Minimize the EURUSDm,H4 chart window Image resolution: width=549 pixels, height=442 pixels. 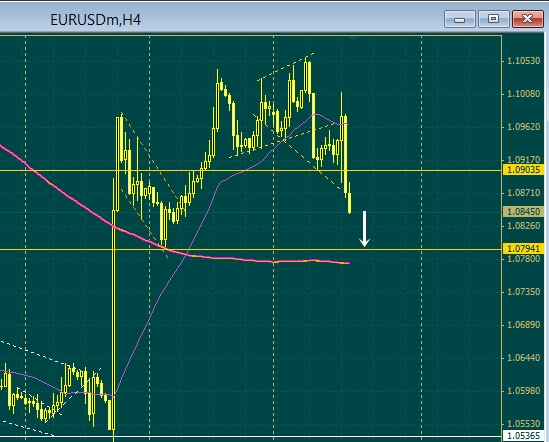(x=460, y=19)
